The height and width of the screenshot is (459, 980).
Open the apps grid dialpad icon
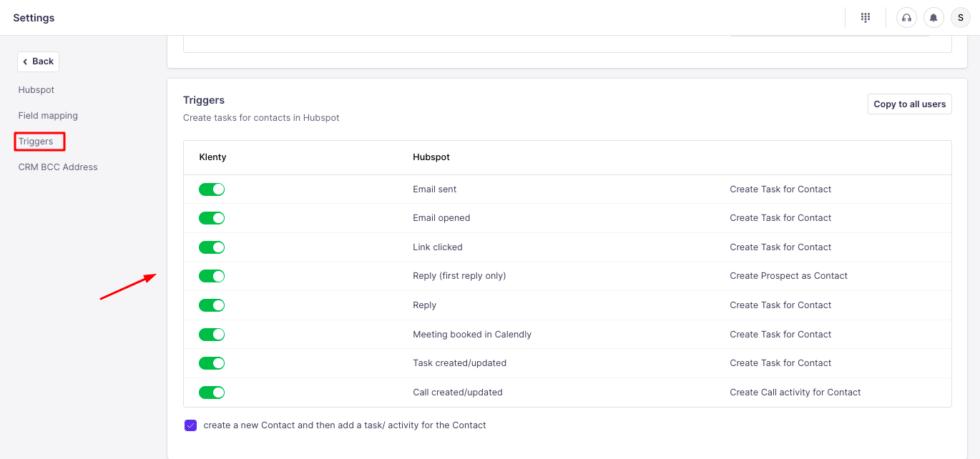[866, 18]
